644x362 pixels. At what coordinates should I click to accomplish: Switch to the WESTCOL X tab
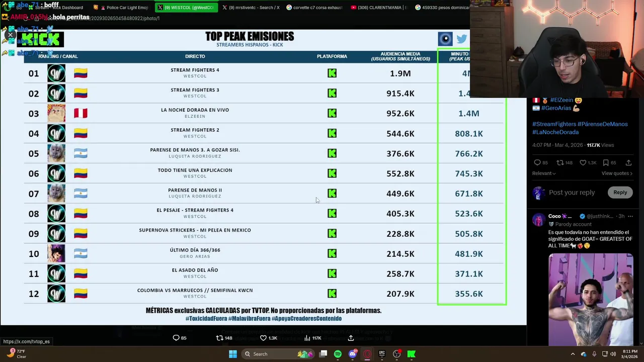pos(186,8)
